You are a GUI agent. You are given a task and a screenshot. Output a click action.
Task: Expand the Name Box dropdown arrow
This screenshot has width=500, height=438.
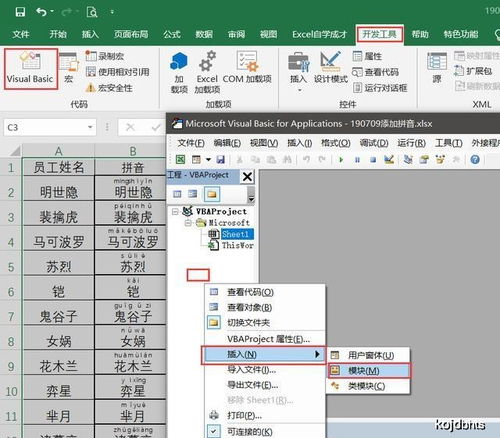90,127
